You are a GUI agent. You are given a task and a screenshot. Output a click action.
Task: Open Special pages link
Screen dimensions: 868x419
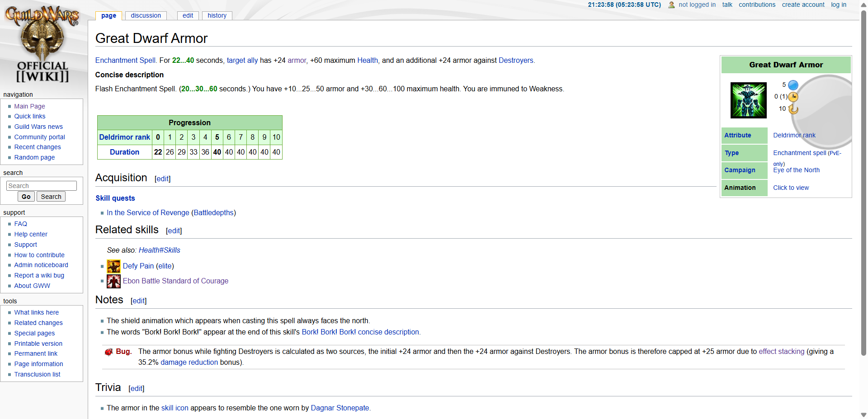[x=34, y=333]
